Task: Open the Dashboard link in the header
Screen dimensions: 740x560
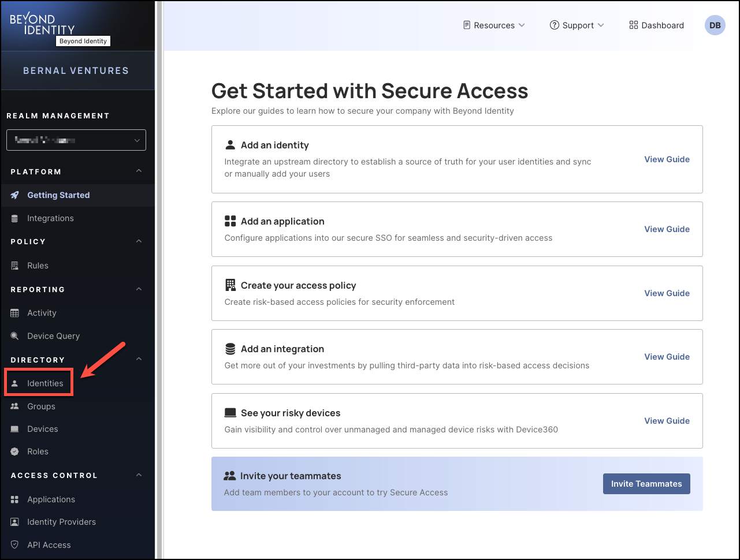Action: pos(656,25)
